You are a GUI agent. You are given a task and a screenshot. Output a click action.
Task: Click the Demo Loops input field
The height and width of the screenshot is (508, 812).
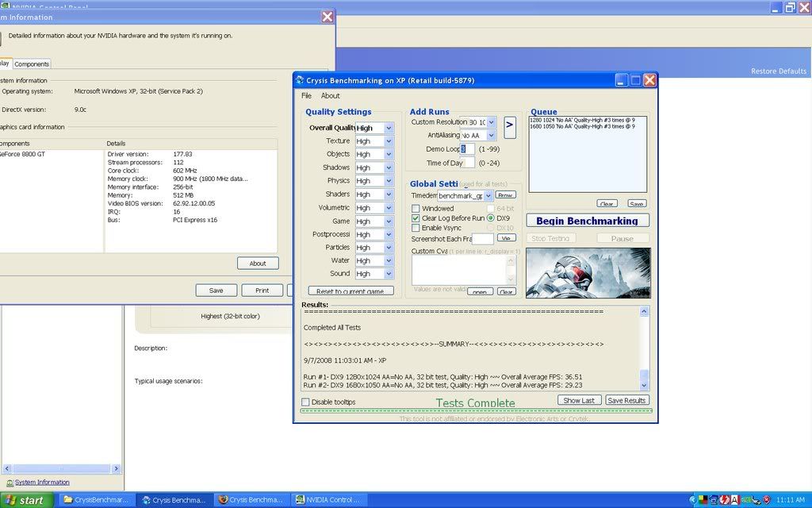tap(467, 148)
